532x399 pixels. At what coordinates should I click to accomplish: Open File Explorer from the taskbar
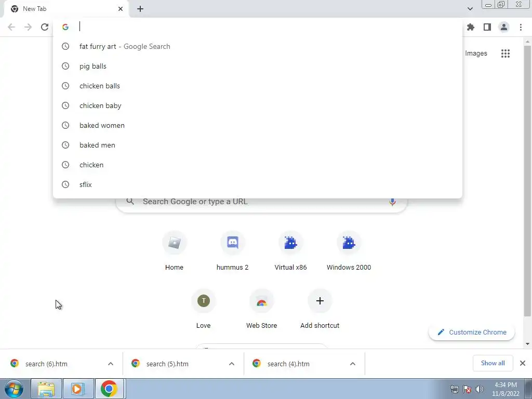tap(46, 389)
